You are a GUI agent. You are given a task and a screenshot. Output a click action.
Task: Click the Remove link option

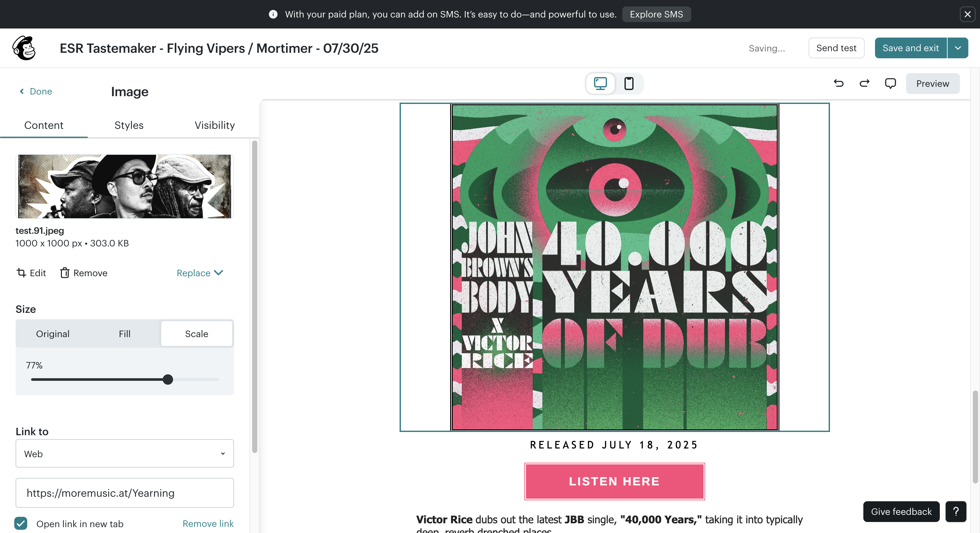pyautogui.click(x=208, y=524)
